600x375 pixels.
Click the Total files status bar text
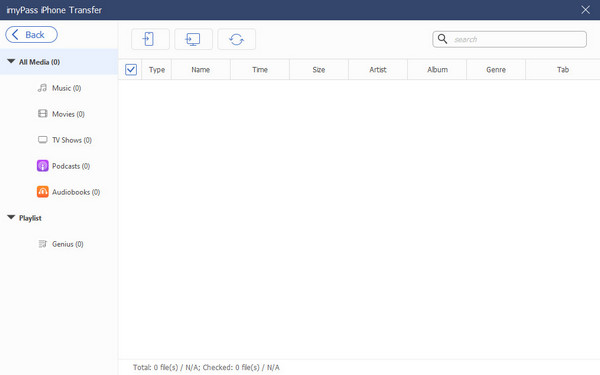tap(206, 367)
